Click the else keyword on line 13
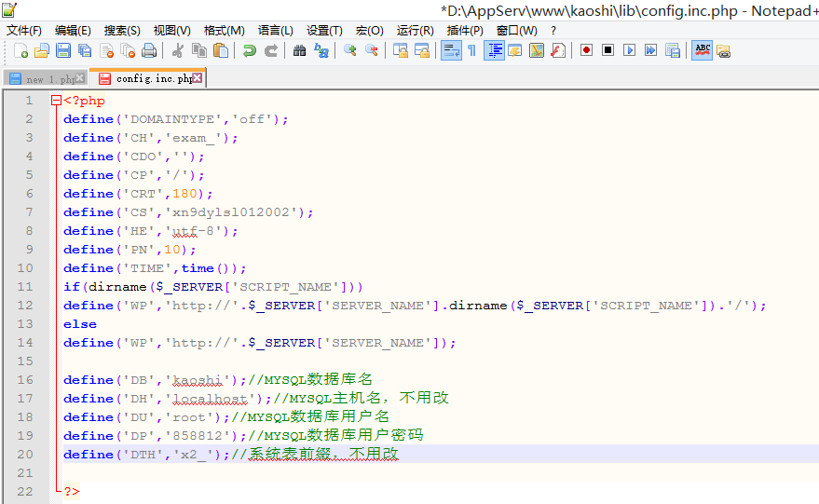The image size is (819, 504). click(80, 324)
